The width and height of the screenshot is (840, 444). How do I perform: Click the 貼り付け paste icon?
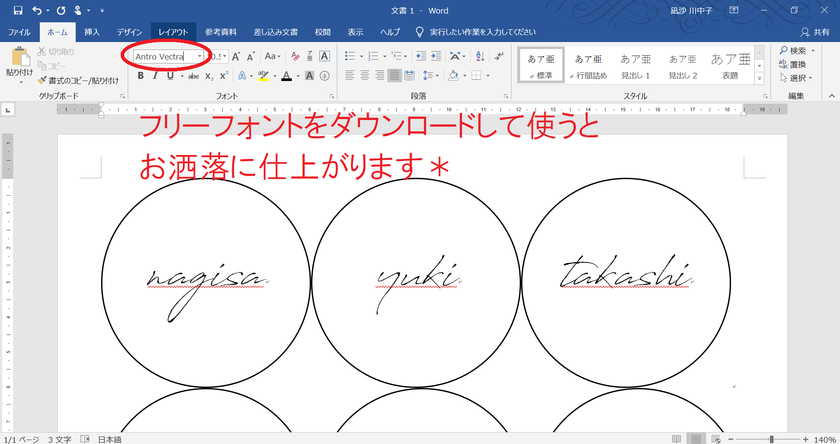[x=20, y=56]
